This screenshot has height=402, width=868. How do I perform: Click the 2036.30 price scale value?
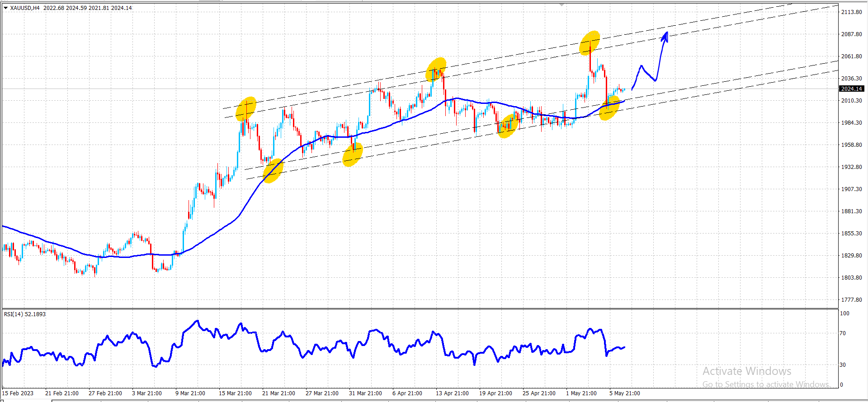(x=852, y=79)
